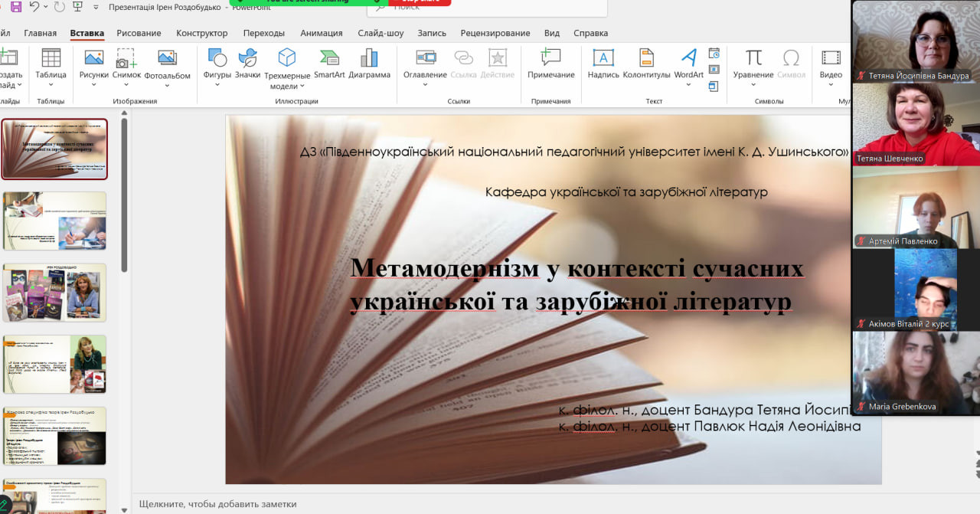Open the Фигуры shapes dropdown
This screenshot has width=980, height=514.
pyautogui.click(x=217, y=84)
